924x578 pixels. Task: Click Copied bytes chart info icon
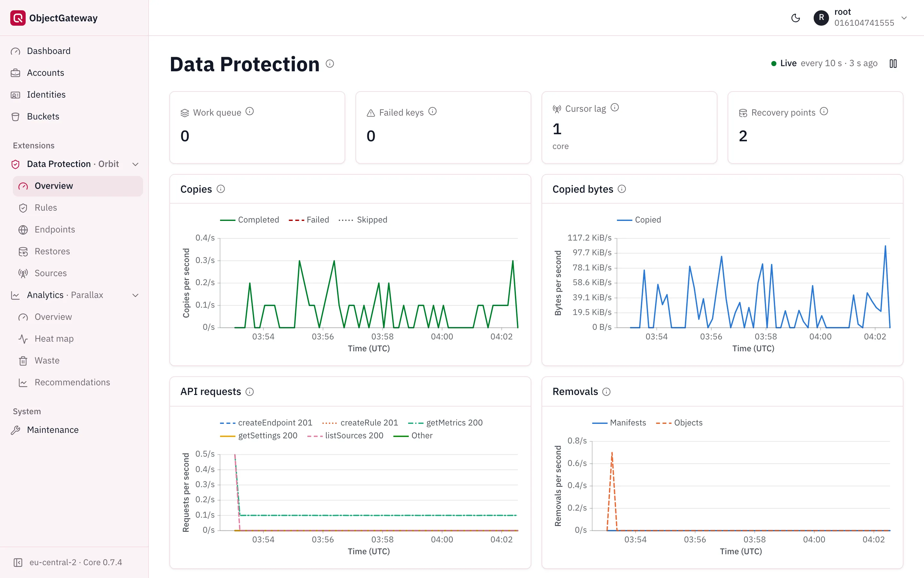tap(621, 189)
